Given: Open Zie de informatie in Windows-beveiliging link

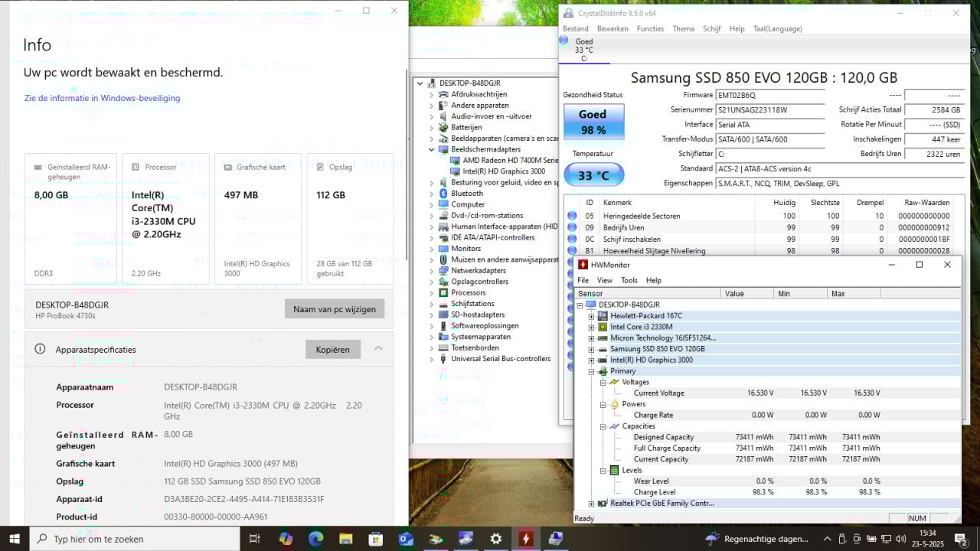Looking at the screenshot, I should pyautogui.click(x=103, y=98).
